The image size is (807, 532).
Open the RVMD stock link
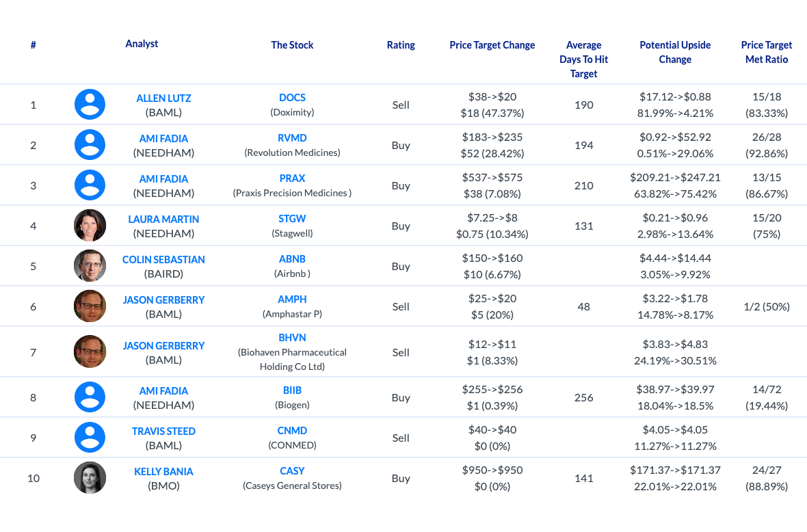coord(292,138)
